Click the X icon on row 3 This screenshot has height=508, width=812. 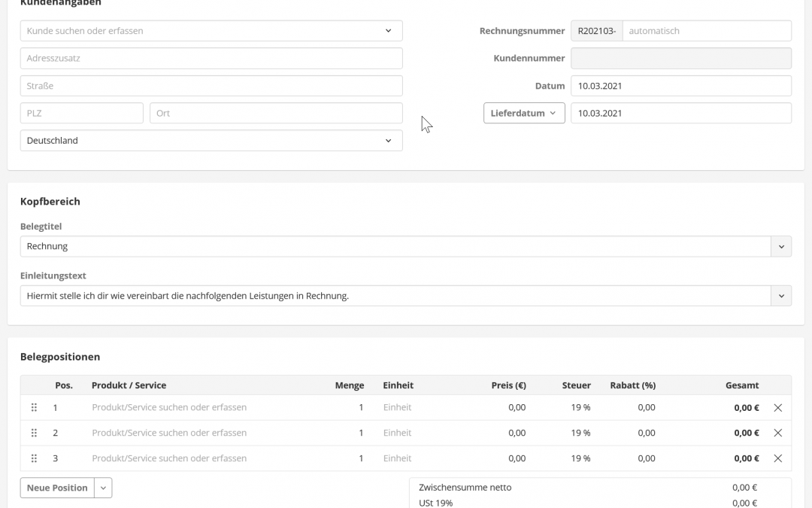(x=778, y=458)
